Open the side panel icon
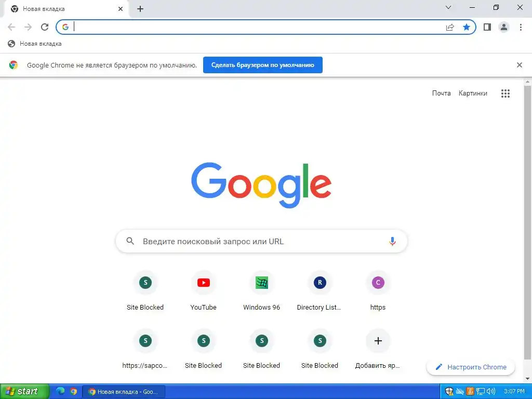 coord(487,27)
